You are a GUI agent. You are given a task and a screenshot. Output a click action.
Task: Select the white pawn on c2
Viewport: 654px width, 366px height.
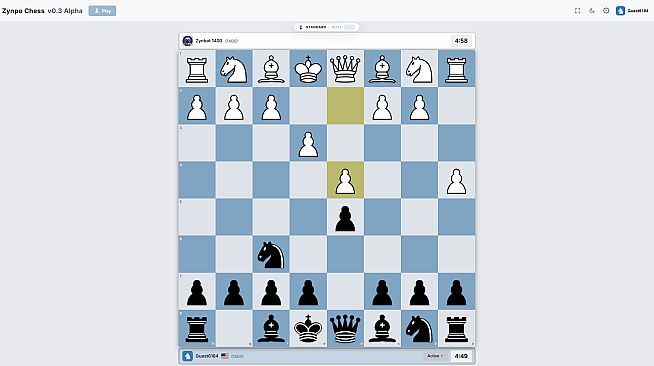click(382, 107)
